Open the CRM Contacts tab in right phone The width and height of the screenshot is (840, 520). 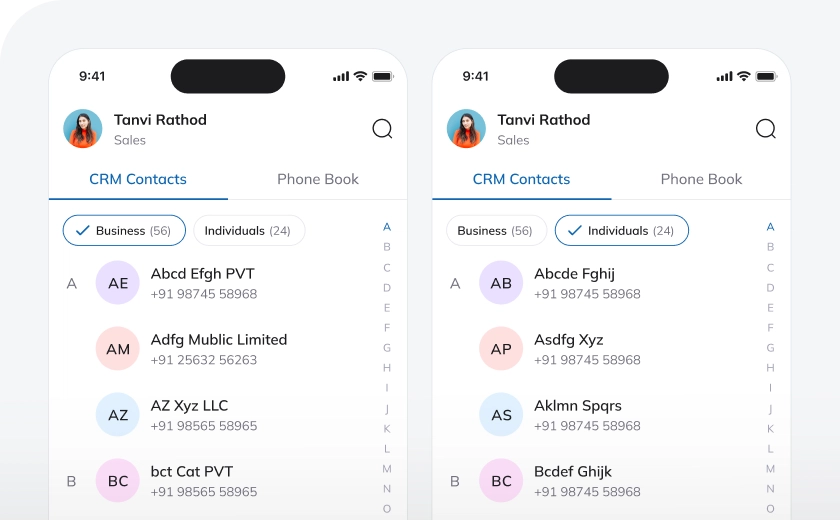coord(521,180)
